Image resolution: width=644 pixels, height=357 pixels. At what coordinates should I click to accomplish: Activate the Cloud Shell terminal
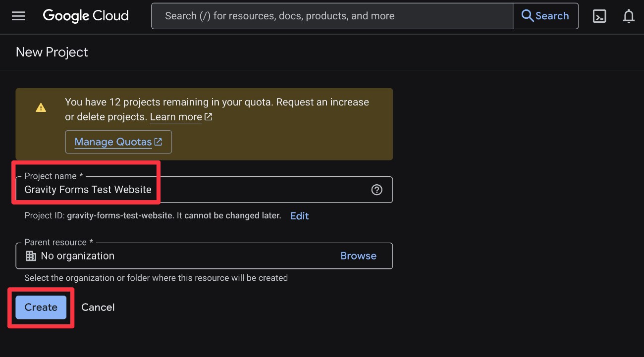click(599, 15)
